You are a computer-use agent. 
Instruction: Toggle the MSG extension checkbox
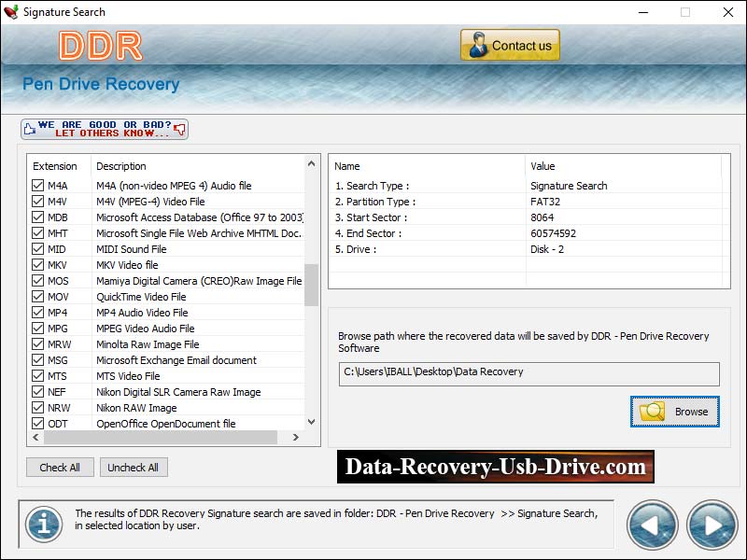click(x=37, y=360)
